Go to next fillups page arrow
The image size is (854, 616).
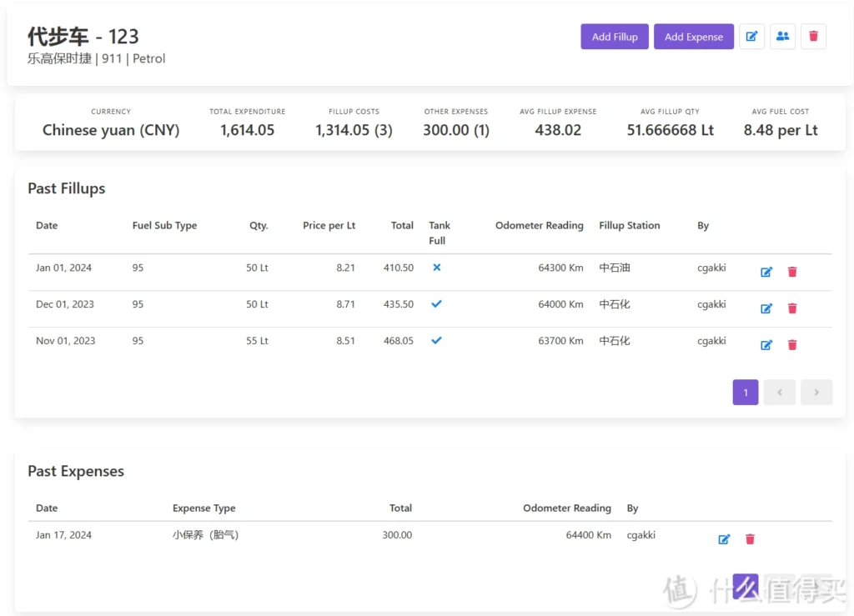(x=816, y=393)
